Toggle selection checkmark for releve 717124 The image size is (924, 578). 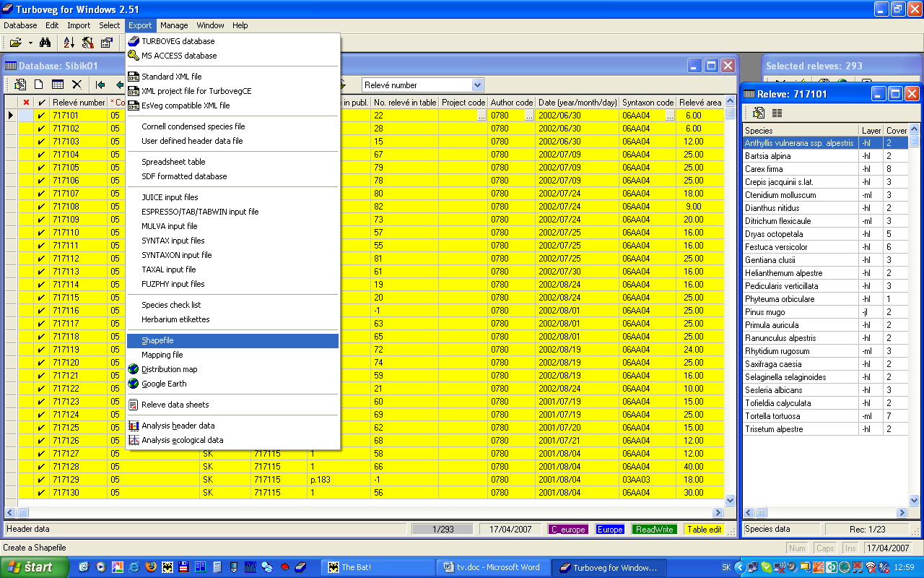(42, 415)
